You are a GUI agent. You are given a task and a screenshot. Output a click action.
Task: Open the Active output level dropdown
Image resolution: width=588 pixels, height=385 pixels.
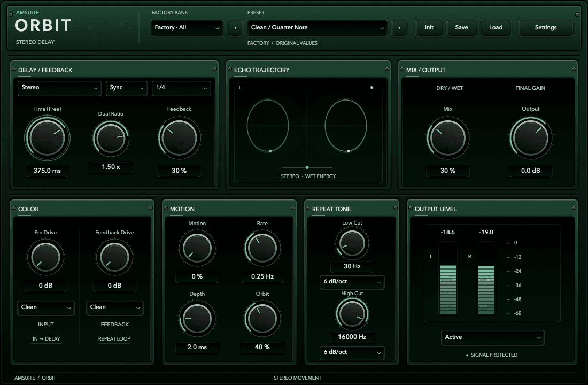click(x=492, y=337)
